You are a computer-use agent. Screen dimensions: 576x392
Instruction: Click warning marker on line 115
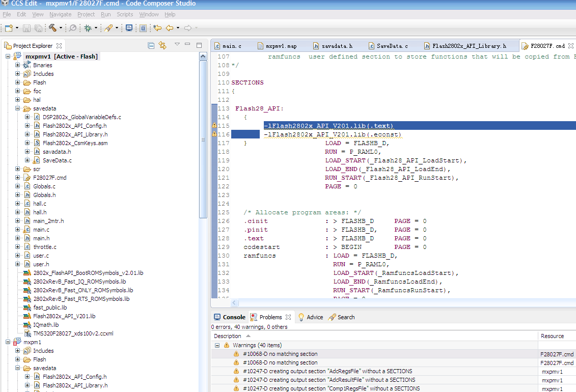point(214,126)
